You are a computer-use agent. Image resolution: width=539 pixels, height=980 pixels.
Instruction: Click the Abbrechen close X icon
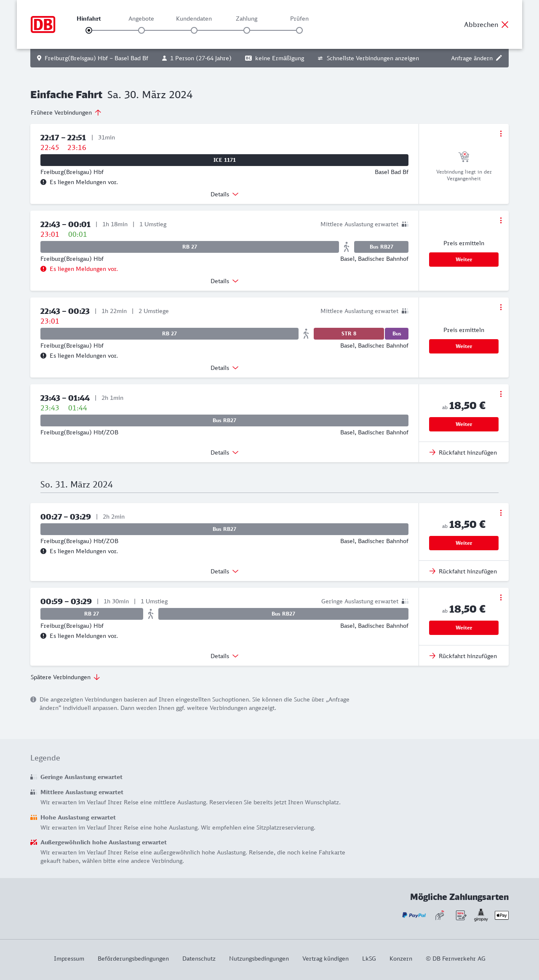[x=505, y=24]
